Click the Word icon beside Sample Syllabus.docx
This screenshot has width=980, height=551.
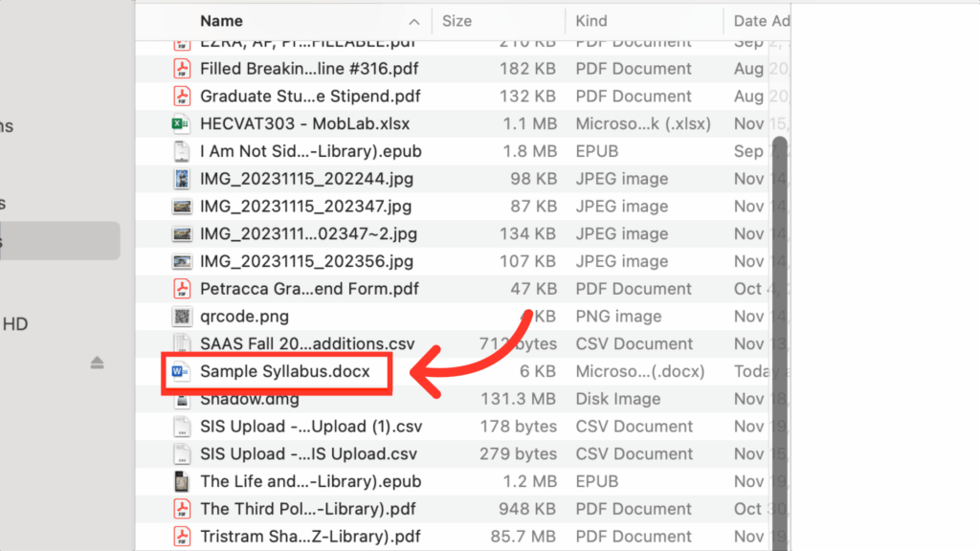tap(182, 371)
